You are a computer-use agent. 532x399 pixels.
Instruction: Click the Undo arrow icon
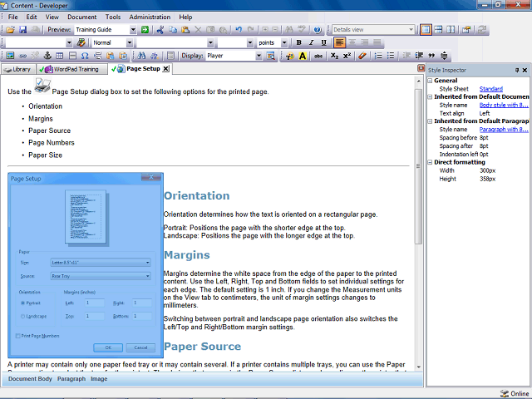point(239,30)
